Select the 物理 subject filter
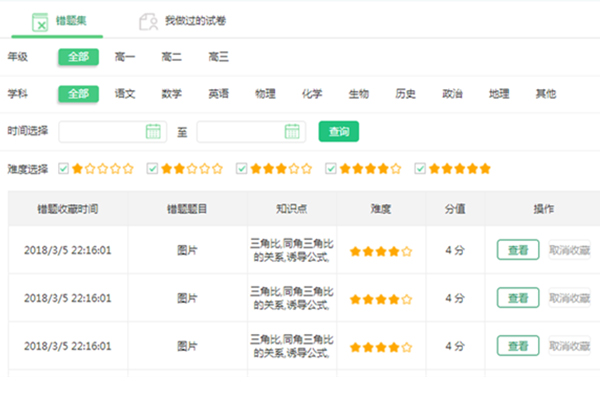Screen dimensions: 600x396 (x=265, y=94)
